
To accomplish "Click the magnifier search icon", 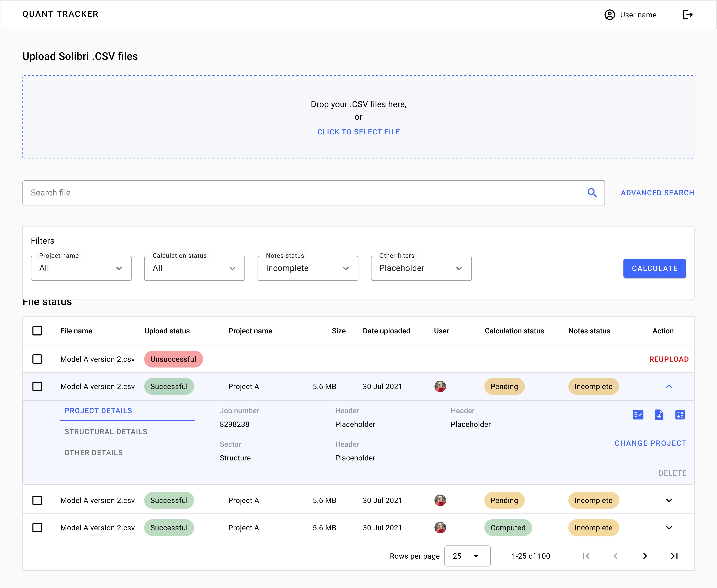I will point(592,193).
